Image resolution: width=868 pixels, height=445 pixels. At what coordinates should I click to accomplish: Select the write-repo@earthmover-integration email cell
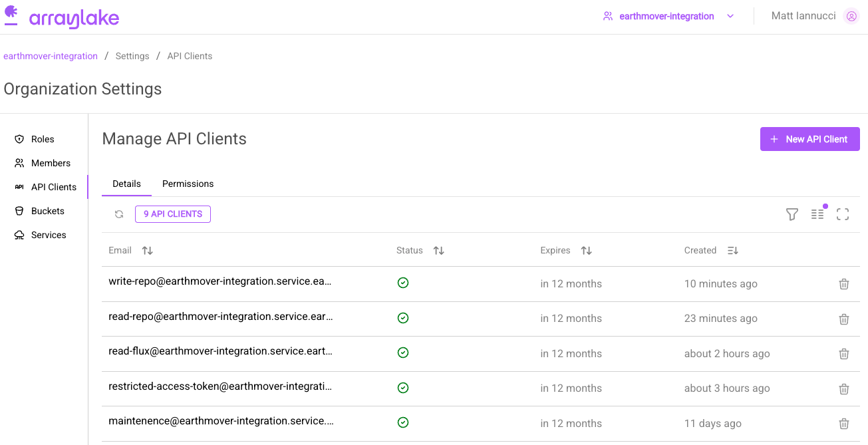pos(220,281)
